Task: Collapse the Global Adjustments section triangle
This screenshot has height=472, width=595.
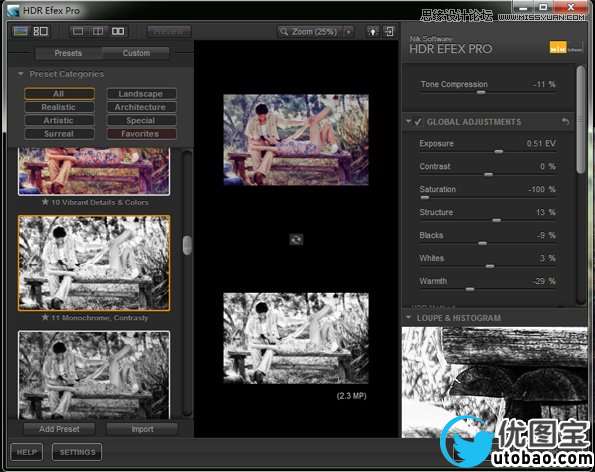Action: [x=408, y=121]
